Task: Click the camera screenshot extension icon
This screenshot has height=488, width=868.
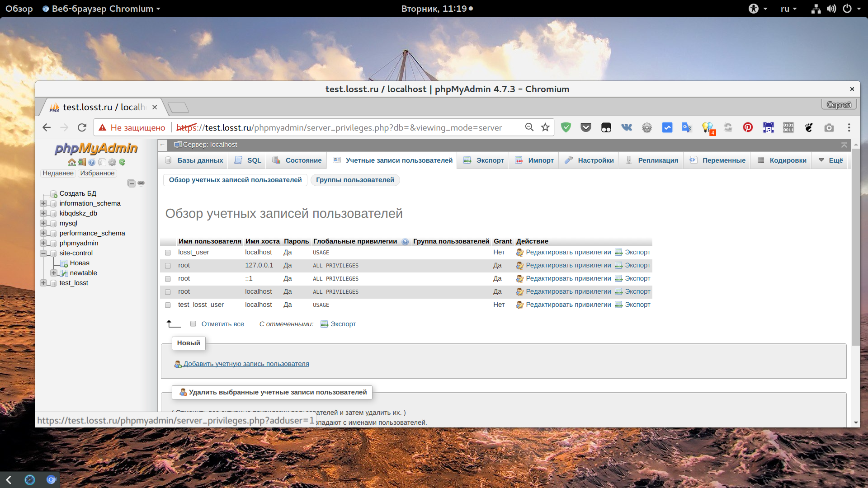Action: click(x=829, y=127)
